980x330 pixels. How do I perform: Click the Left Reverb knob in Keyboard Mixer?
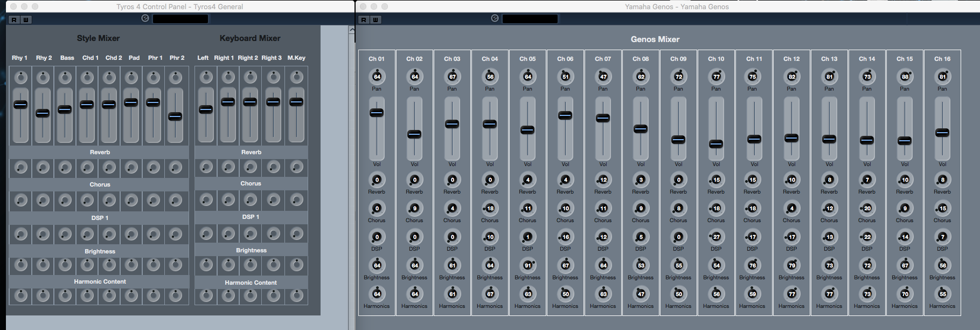click(206, 167)
